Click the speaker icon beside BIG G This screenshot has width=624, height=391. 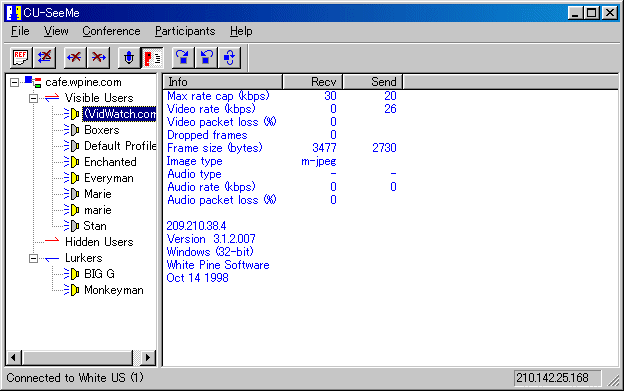72,274
